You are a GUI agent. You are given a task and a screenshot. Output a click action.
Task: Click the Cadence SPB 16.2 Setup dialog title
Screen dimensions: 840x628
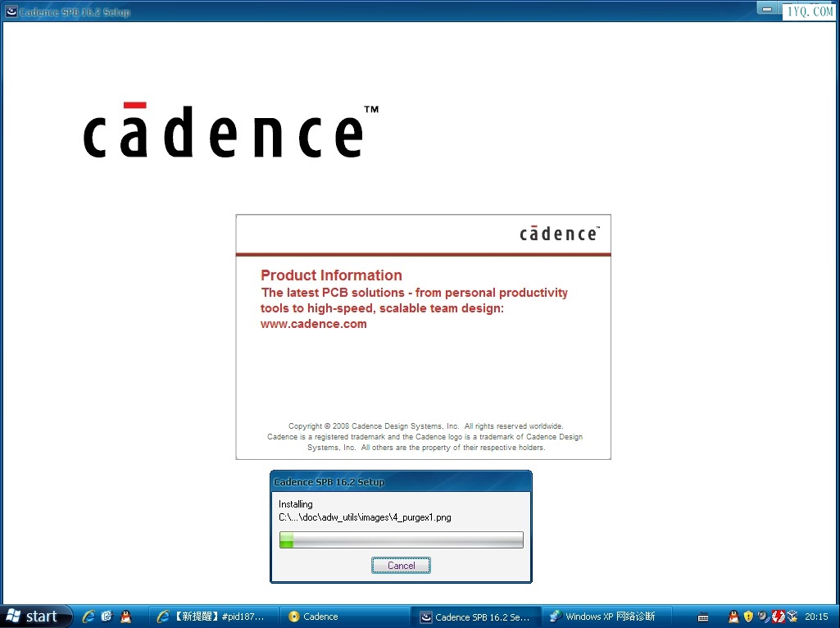[x=329, y=482]
